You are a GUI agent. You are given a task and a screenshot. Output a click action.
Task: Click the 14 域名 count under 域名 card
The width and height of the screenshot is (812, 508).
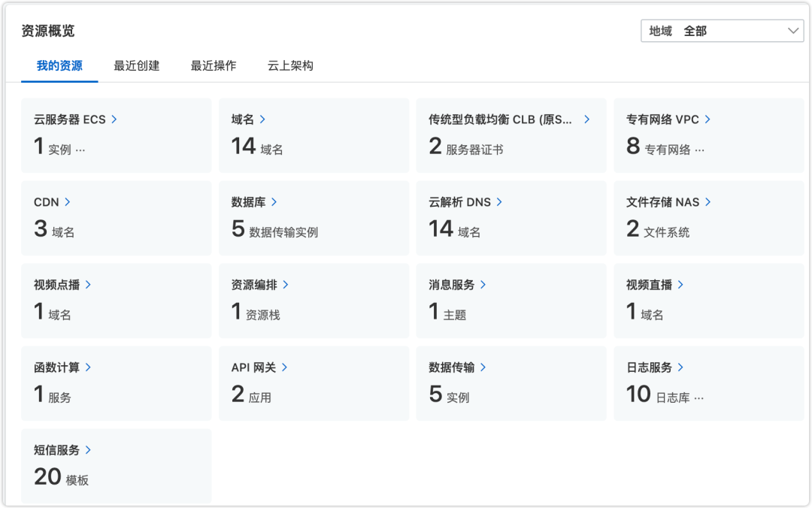coord(257,147)
